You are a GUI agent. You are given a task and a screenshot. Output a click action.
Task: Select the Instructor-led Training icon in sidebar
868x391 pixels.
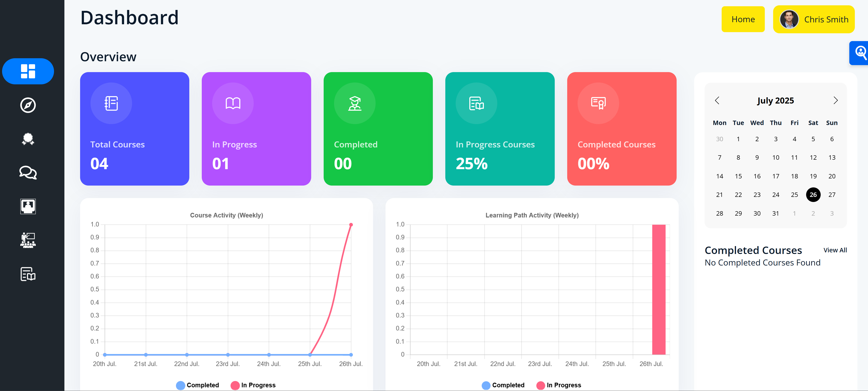[28, 240]
